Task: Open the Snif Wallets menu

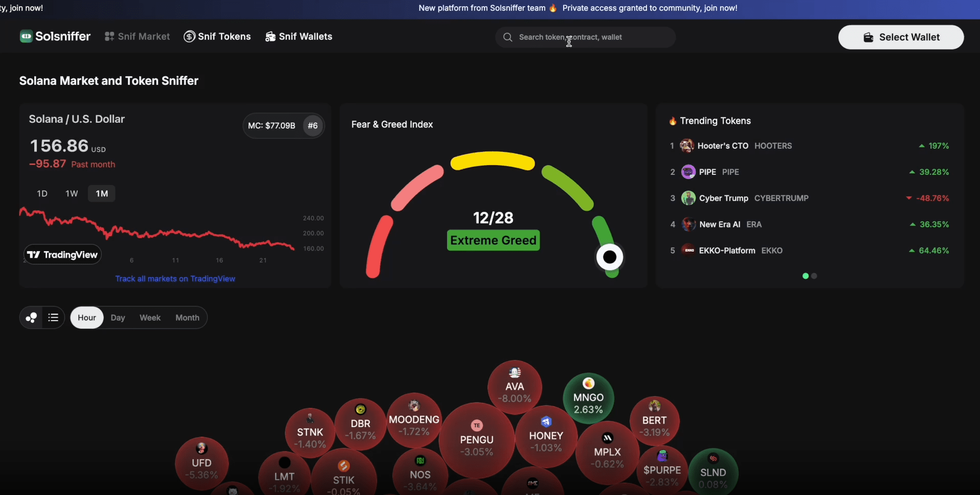Action: tap(299, 36)
